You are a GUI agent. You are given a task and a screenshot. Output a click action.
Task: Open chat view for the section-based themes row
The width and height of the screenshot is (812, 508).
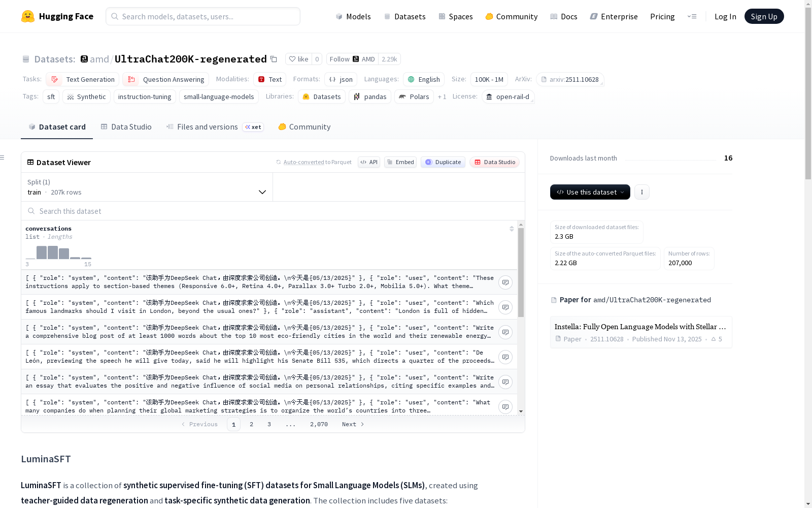505,282
